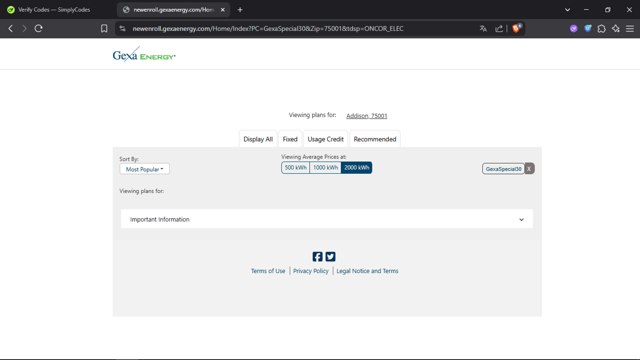Select the Recommended tab

coord(375,139)
